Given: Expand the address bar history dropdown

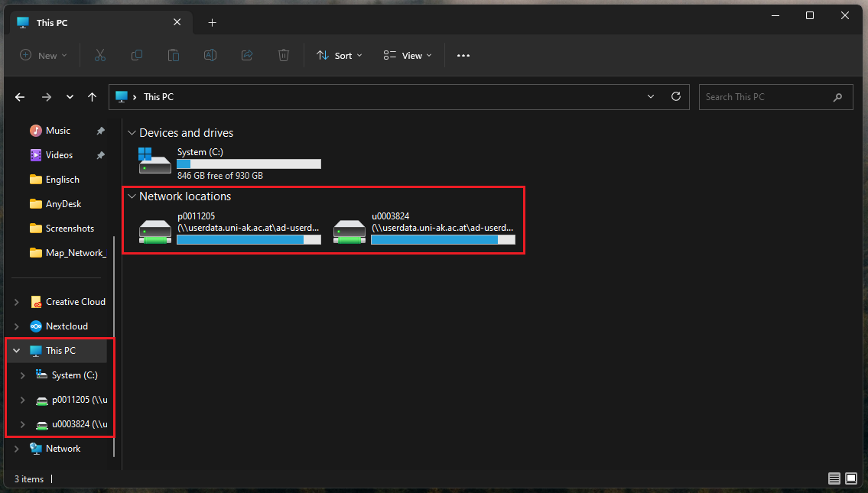Looking at the screenshot, I should pyautogui.click(x=651, y=97).
